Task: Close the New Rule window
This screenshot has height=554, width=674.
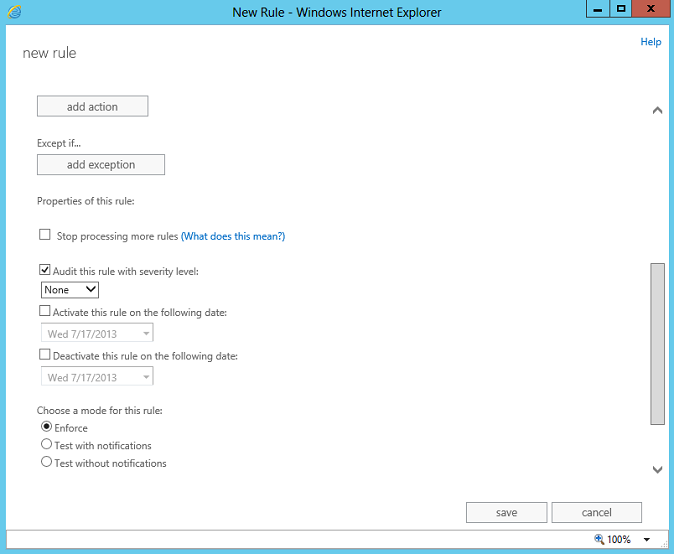Action: click(x=651, y=9)
